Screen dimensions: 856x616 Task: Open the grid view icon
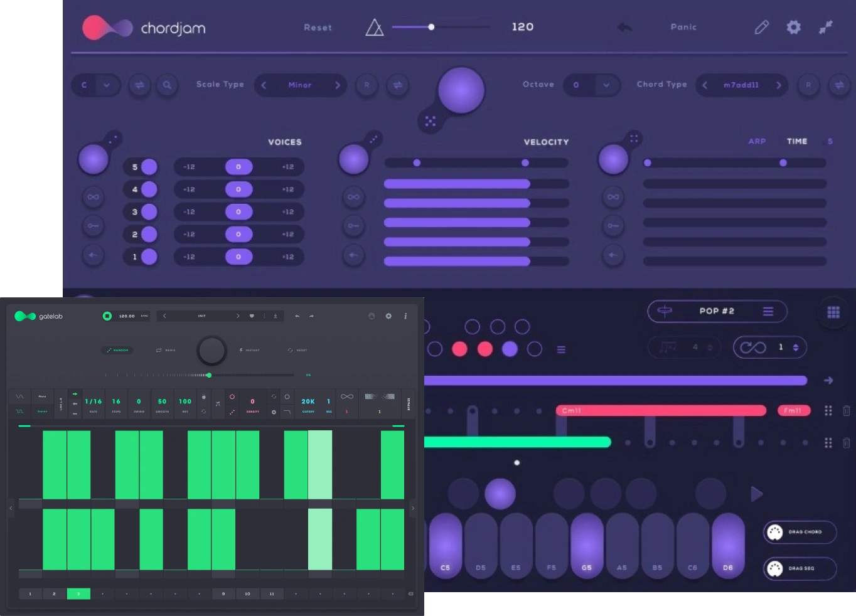(833, 312)
